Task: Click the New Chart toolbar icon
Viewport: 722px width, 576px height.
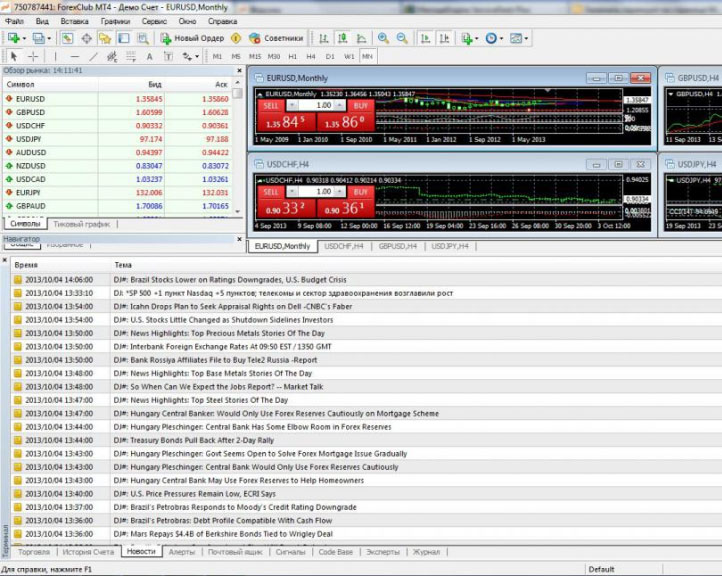Action: pyautogui.click(x=13, y=38)
